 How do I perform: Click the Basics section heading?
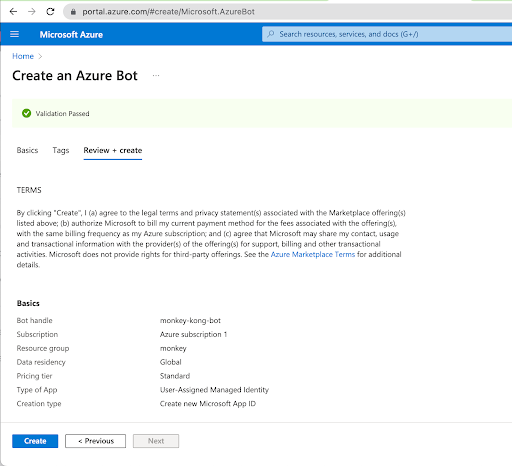[x=28, y=303]
